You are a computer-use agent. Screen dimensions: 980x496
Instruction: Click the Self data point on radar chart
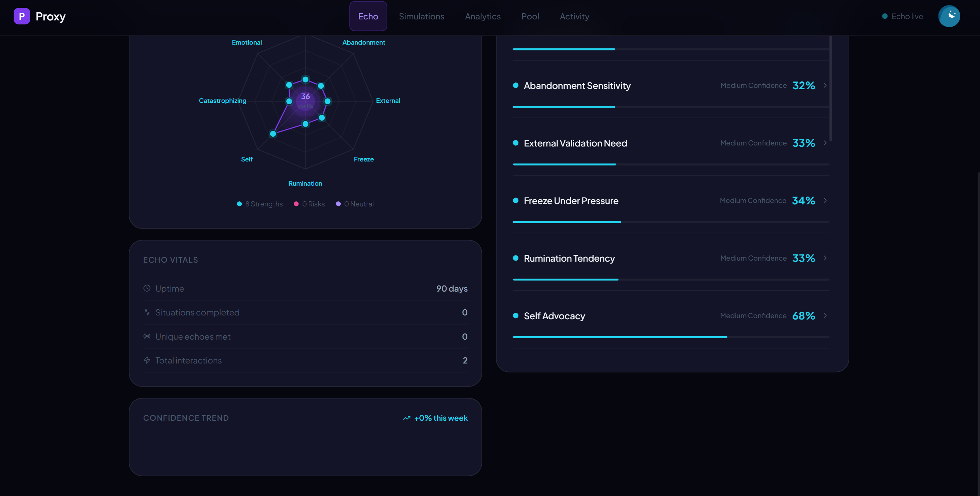273,134
